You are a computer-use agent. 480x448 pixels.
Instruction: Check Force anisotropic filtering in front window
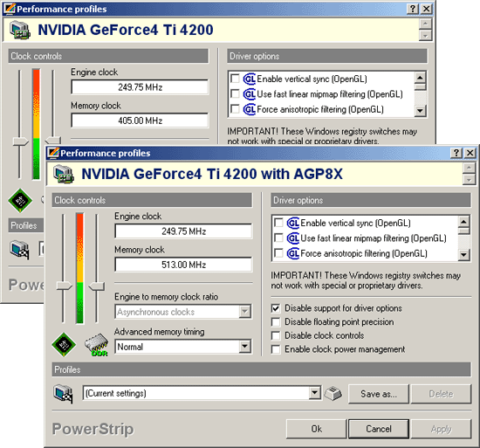click(278, 253)
